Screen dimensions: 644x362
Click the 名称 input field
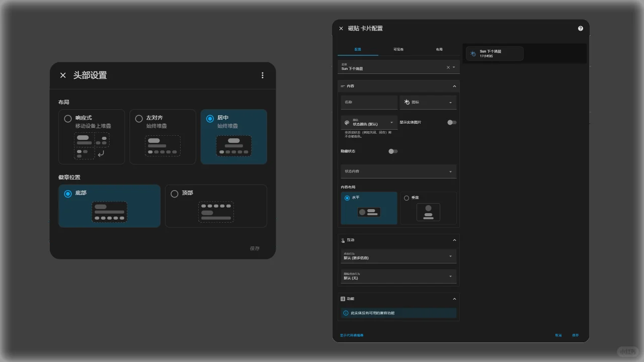click(369, 102)
